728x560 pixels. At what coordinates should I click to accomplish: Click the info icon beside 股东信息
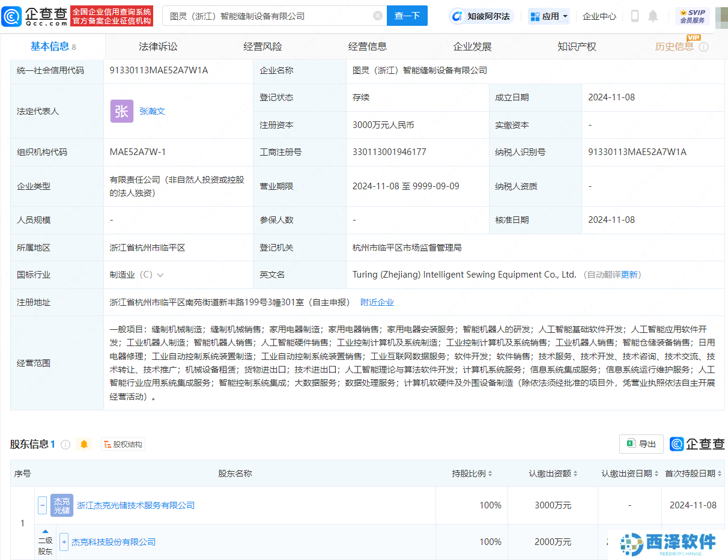(65, 445)
